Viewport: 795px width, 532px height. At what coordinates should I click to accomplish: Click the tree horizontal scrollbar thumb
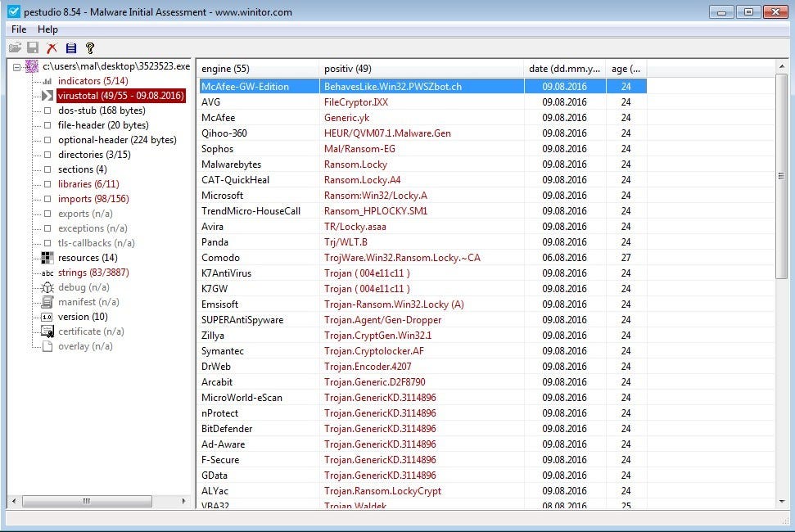[x=87, y=501]
